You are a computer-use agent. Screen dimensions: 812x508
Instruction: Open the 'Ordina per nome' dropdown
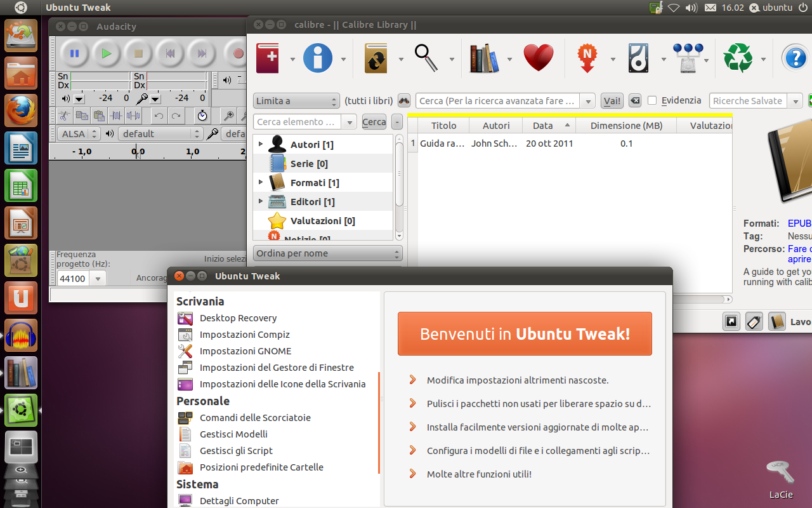click(327, 253)
